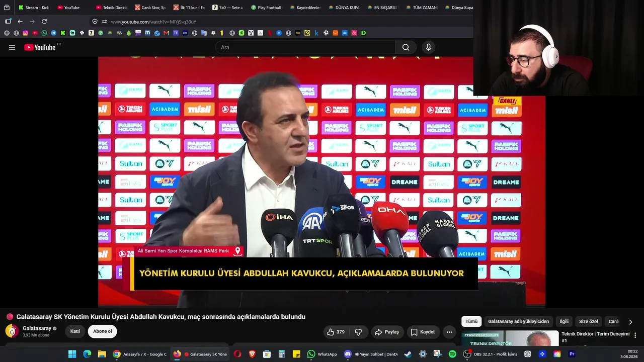Viewport: 644px width, 362px height.
Task: Open the Telegram bookmark icon
Action: coord(53,33)
